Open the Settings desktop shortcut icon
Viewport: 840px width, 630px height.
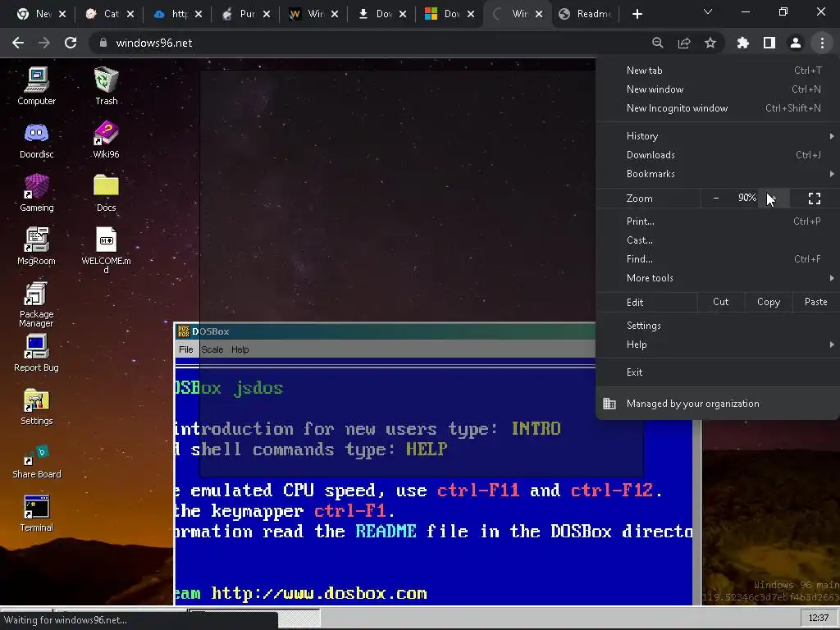point(36,407)
